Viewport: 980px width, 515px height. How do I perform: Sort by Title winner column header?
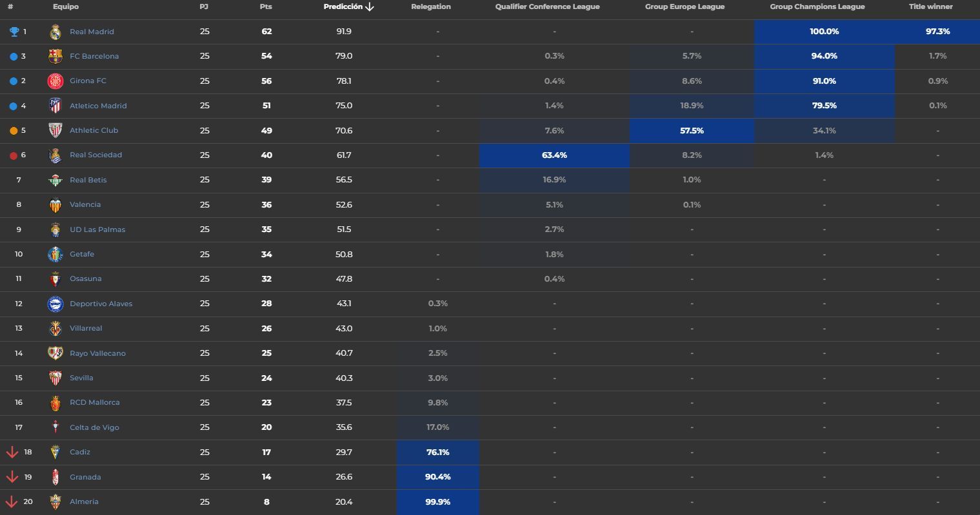tap(930, 6)
